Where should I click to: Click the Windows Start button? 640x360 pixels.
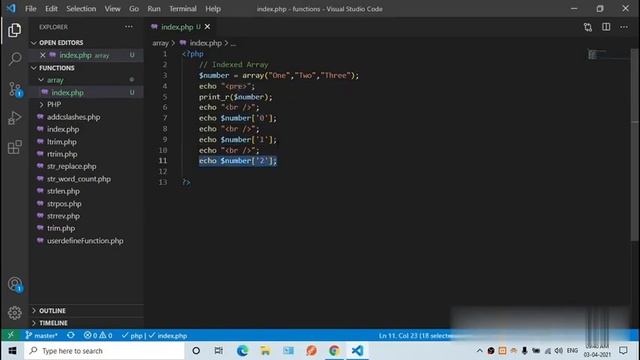point(12,351)
